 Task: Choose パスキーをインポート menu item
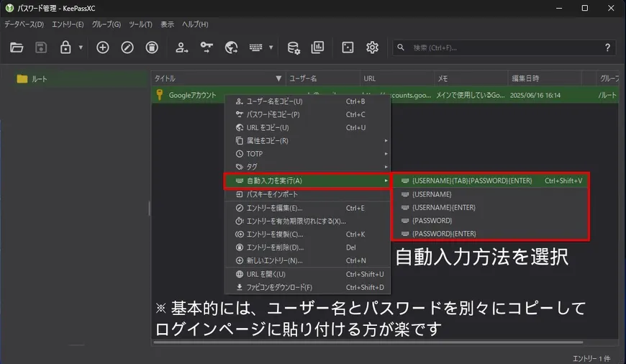(307, 194)
